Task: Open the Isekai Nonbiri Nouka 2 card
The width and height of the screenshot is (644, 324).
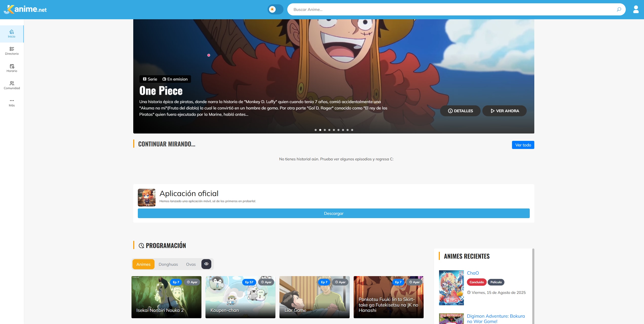Action: (166, 297)
